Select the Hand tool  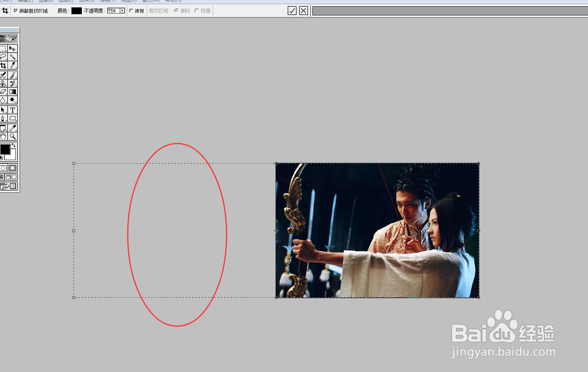[3, 136]
